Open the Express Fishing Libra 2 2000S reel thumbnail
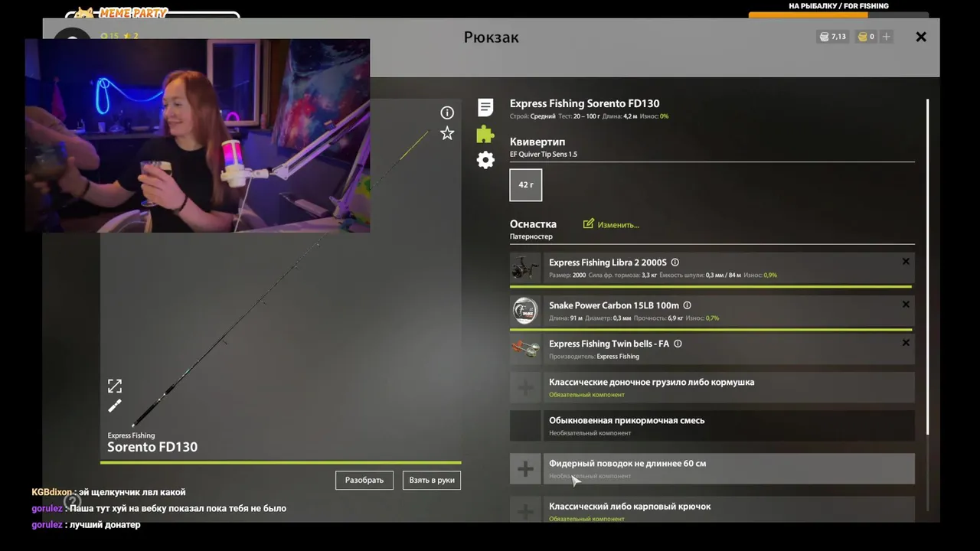980x551 pixels. (x=525, y=268)
